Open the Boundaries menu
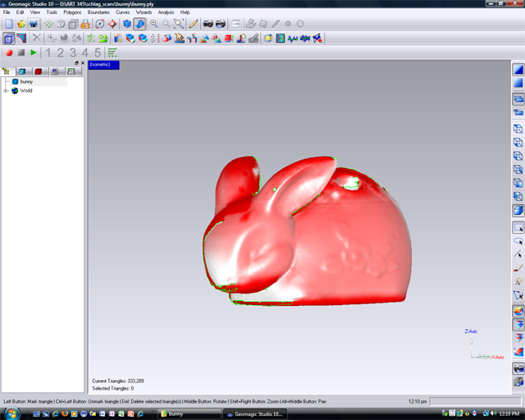Screen dimensions: 525x420 pos(98,12)
